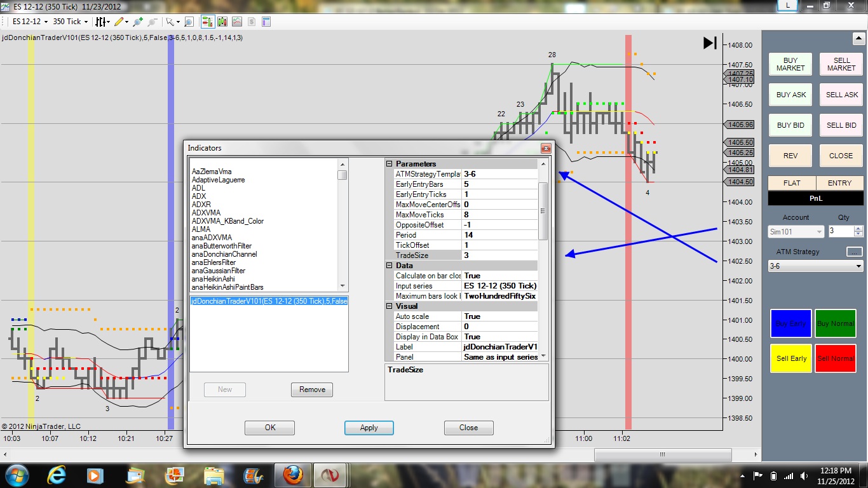Screen dimensions: 868x488
Task: Click CLOSE position button in Chart Trader
Action: (x=841, y=156)
